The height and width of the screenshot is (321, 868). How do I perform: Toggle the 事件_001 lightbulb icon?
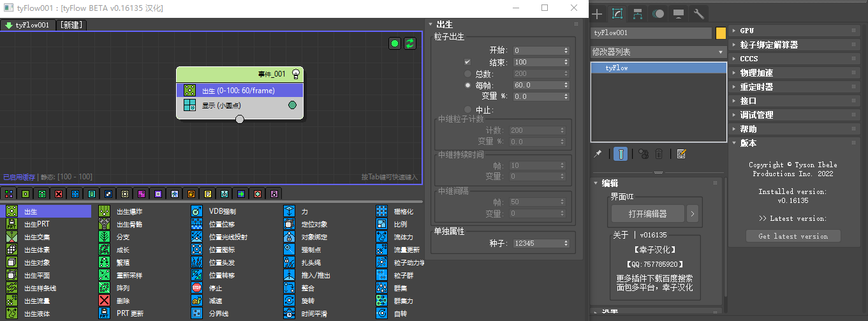(x=296, y=74)
